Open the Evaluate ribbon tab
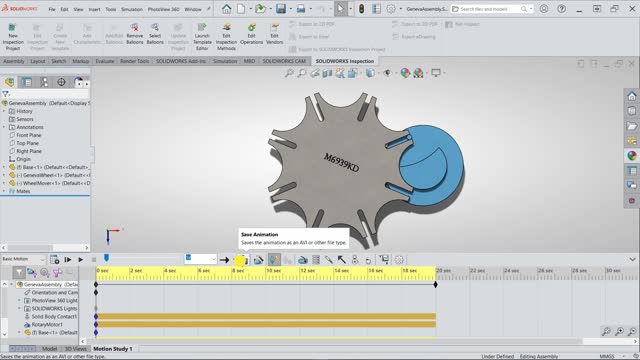This screenshot has width=640, height=360. (104, 61)
